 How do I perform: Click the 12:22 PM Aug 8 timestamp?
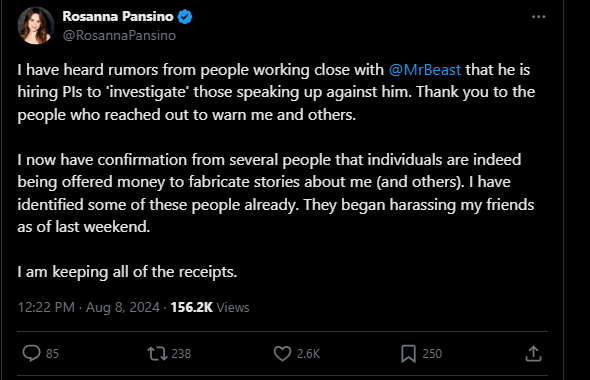(x=89, y=307)
